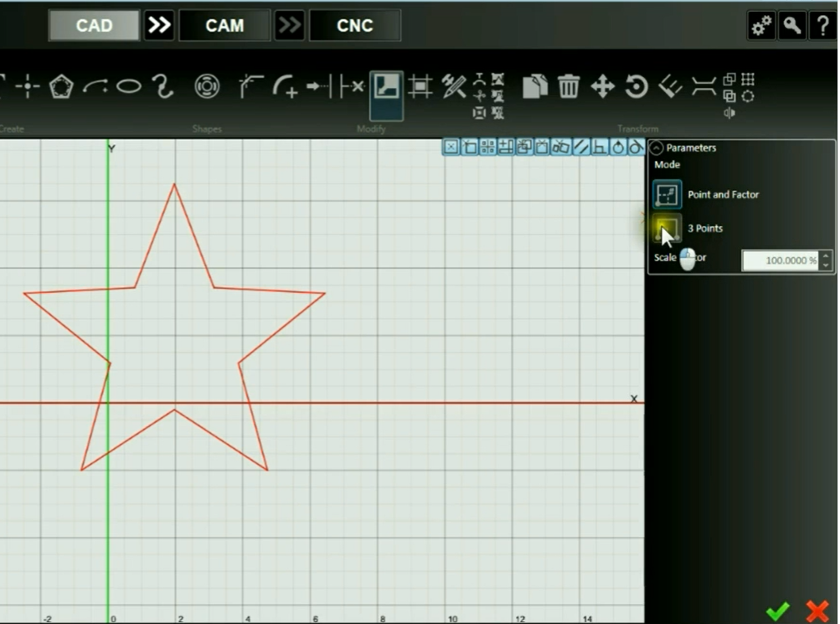Pick the spline curve tool
840x624 pixels.
[x=162, y=86]
